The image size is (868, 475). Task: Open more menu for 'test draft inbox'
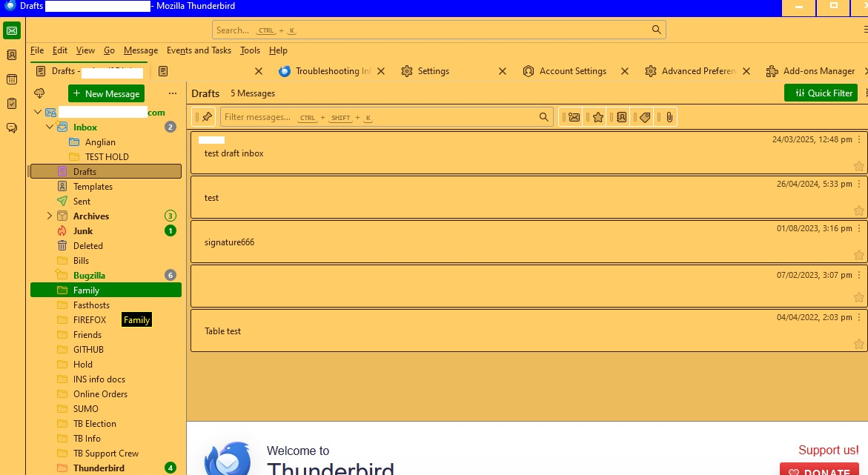coord(859,139)
